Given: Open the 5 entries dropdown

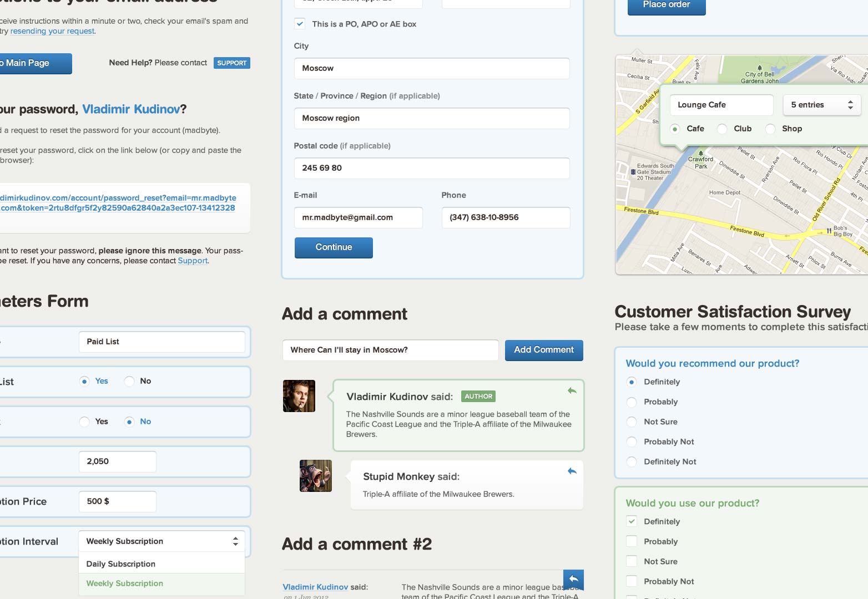Looking at the screenshot, I should [822, 105].
